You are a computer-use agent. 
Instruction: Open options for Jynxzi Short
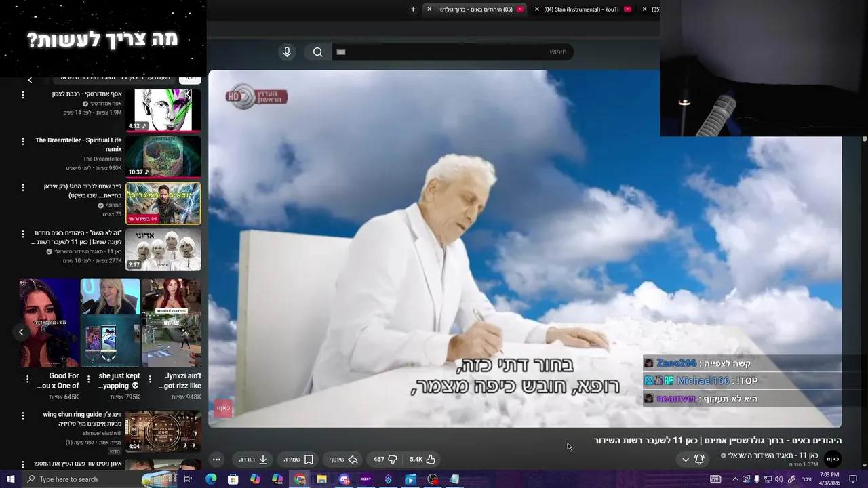coord(150,379)
